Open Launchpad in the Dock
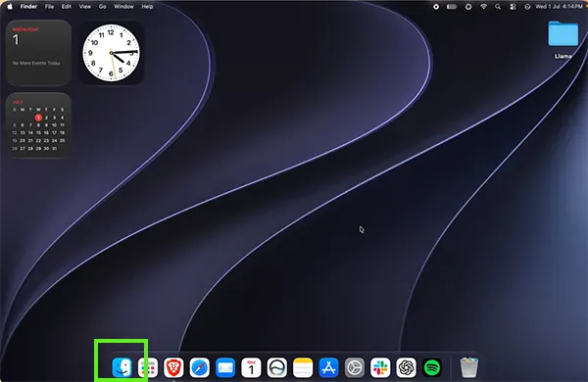 [x=148, y=367]
